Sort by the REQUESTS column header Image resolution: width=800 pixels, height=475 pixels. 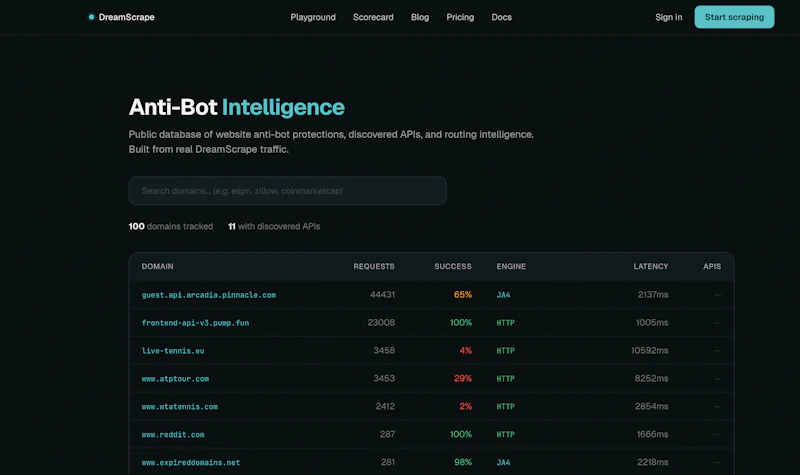(x=374, y=266)
